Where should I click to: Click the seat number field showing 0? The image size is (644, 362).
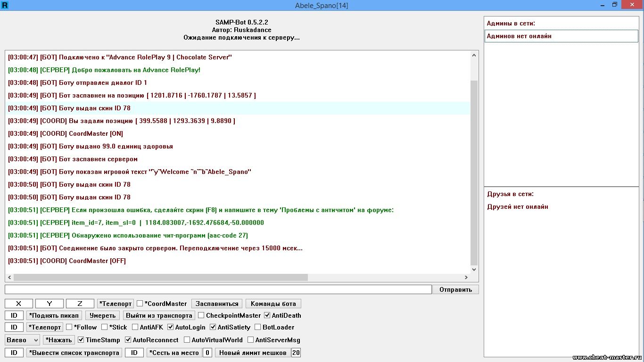click(207, 353)
